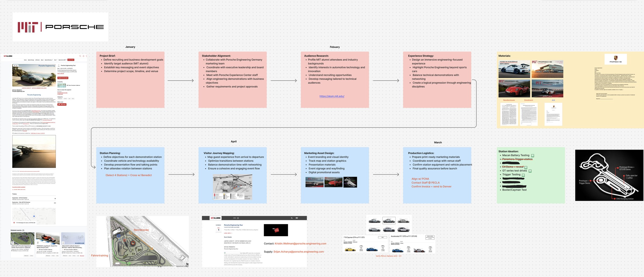Select 'Accelerated 911 GT3 vs 911 GT3 RS' card title
The width and height of the screenshot is (644, 277).
click(404, 236)
